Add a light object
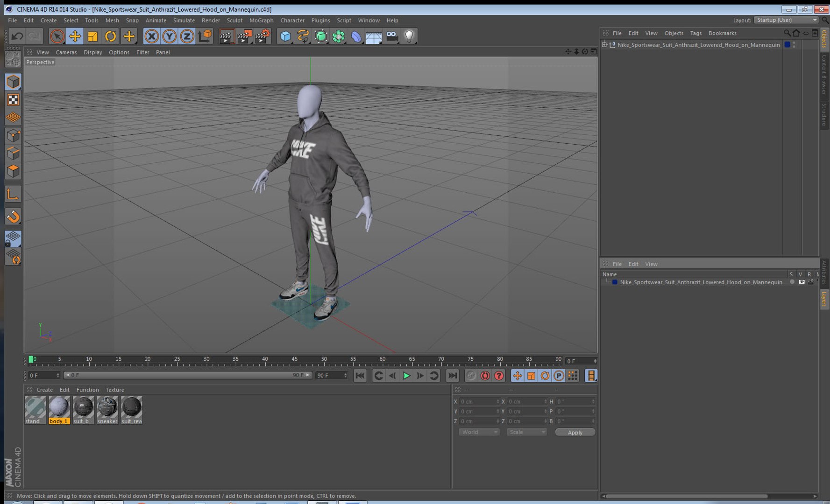 pos(409,36)
